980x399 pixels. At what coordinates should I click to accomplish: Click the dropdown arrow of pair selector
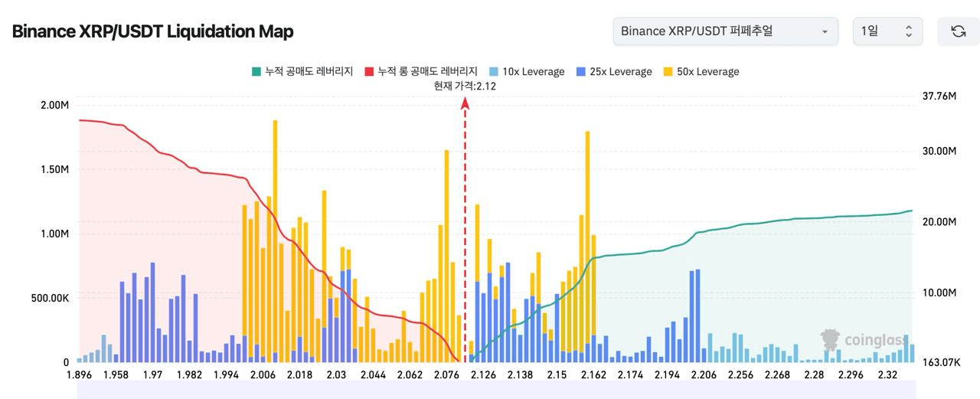point(825,32)
